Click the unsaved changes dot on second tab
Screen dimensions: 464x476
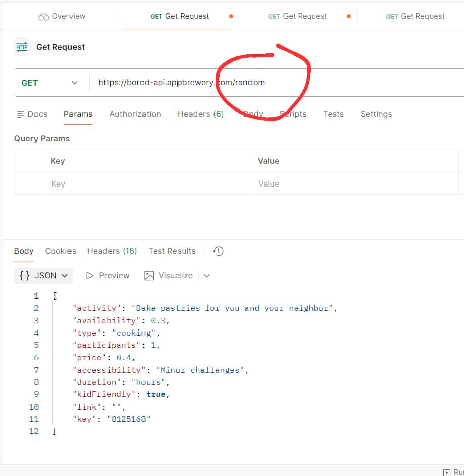click(x=231, y=16)
